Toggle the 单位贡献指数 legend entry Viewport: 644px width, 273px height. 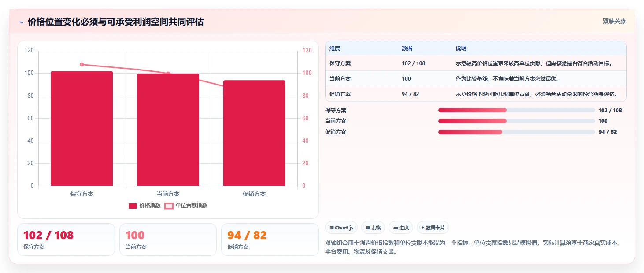click(186, 206)
